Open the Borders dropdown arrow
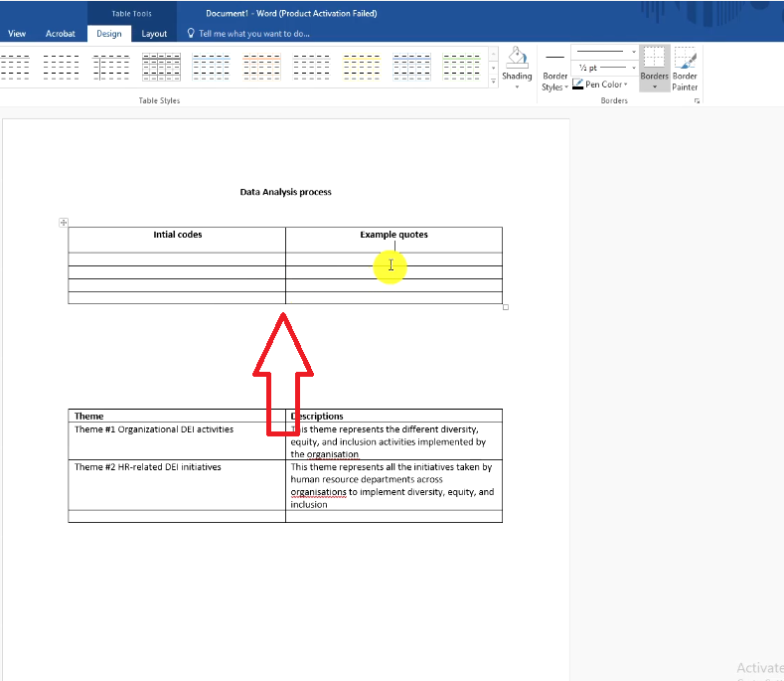 [x=655, y=87]
